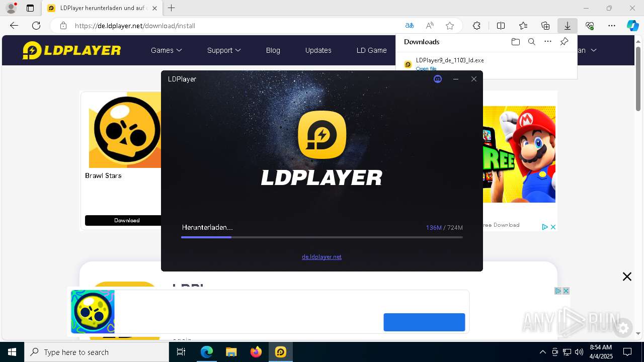Open the Discord icon in LDPlayer installer

click(438, 79)
